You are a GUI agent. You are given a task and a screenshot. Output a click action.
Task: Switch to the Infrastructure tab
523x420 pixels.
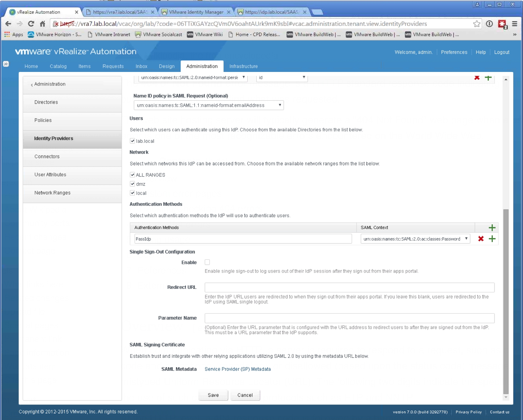pyautogui.click(x=244, y=67)
